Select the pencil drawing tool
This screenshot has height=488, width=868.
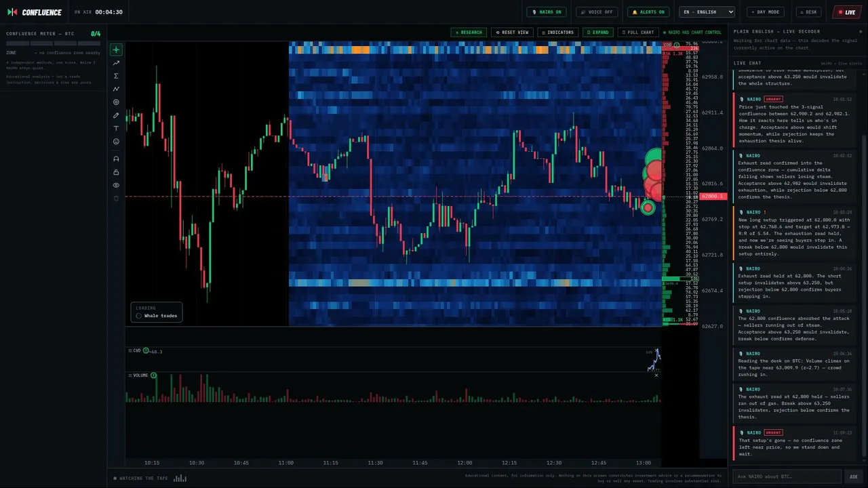point(116,115)
